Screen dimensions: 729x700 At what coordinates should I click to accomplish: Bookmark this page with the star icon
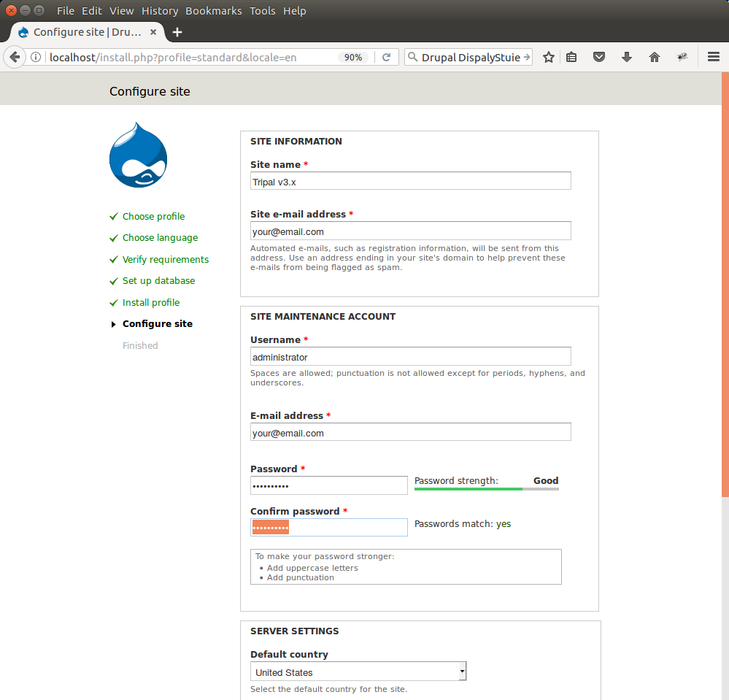(549, 57)
